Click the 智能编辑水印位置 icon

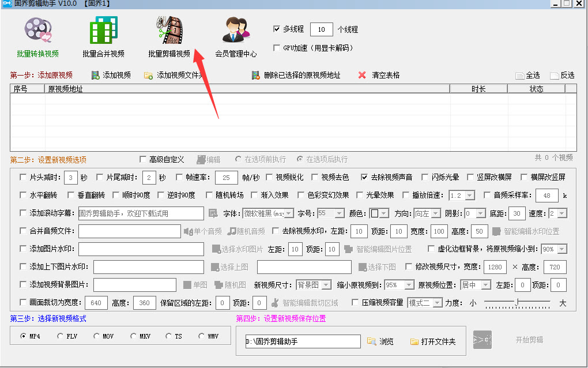click(x=496, y=231)
